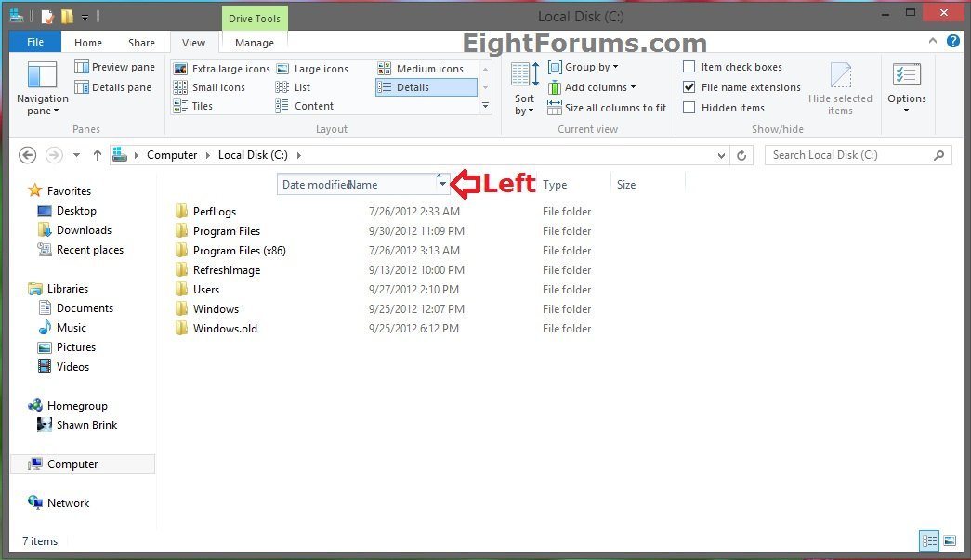Toggle the Preview pane
The height and width of the screenshot is (560, 971).
(x=114, y=67)
